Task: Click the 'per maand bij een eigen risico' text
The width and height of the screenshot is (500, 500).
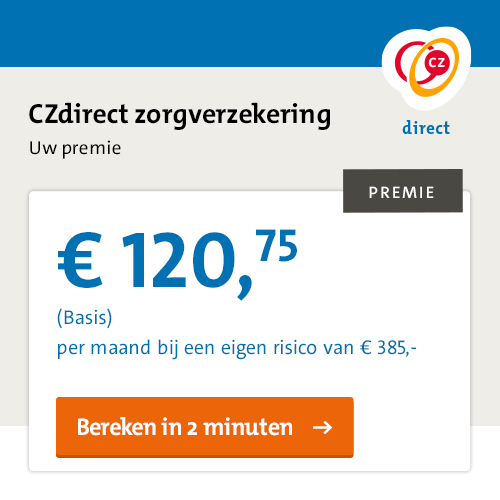Action: click(x=205, y=348)
